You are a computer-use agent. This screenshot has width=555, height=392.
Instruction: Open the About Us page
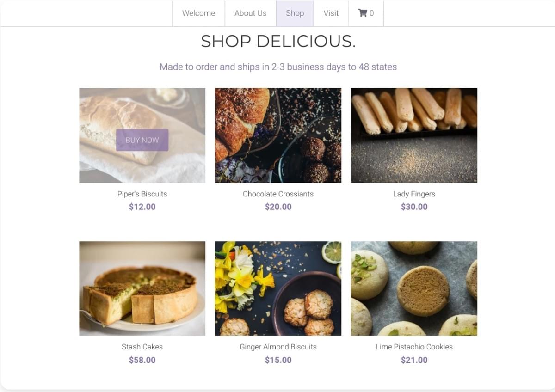click(250, 13)
